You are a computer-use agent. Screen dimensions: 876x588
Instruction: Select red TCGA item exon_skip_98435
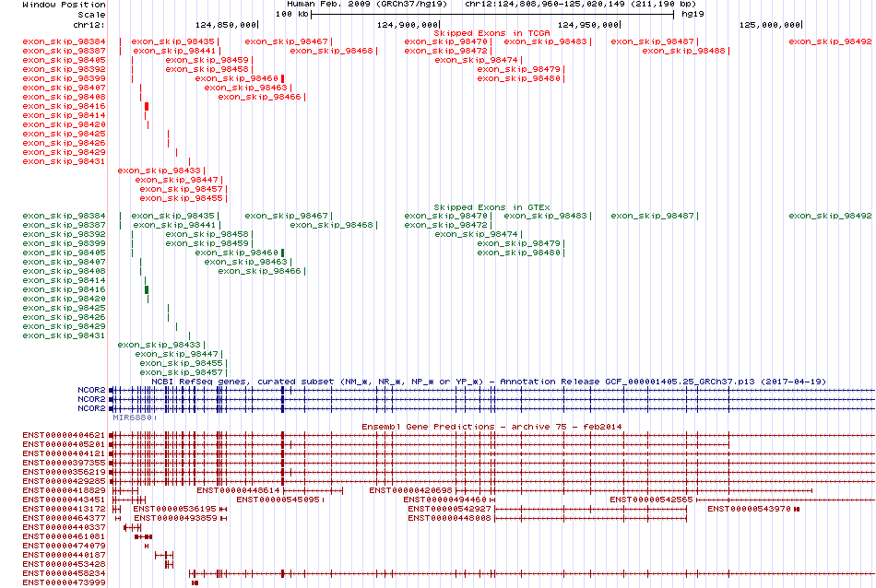[x=172, y=41]
